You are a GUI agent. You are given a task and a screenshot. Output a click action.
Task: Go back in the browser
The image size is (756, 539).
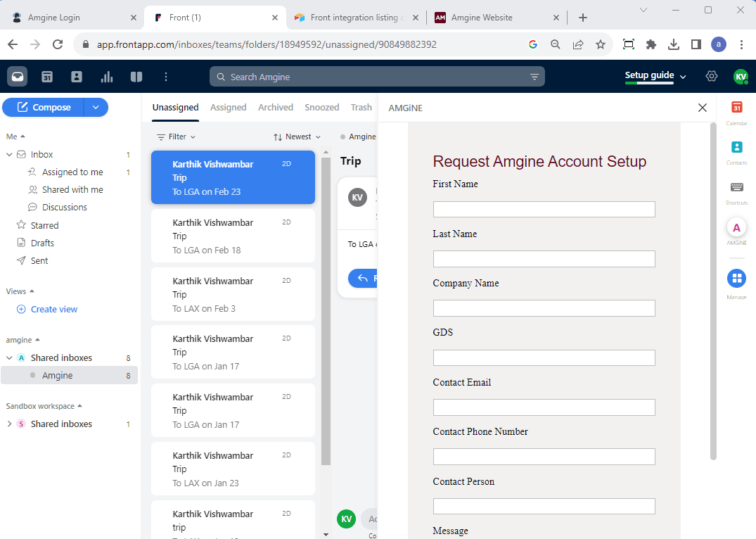click(x=13, y=44)
